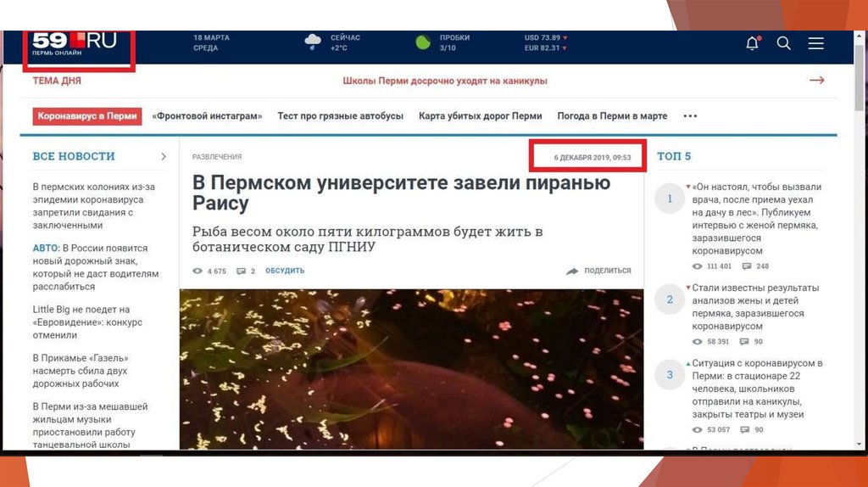Open top story Стали известны результаты анализов
Viewport: 868px width, 487px height.
coord(755,307)
